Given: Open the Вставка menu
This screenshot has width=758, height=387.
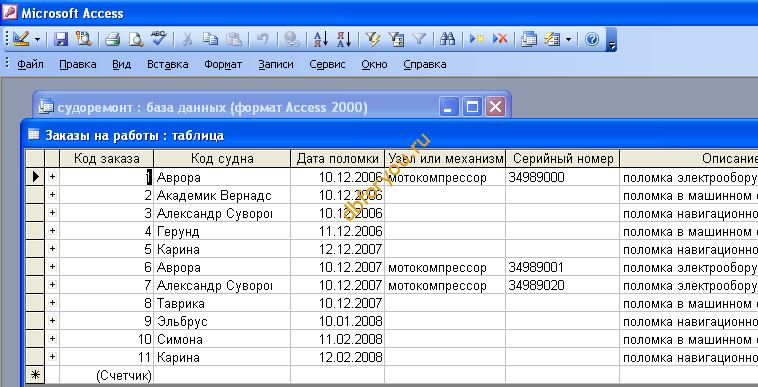Looking at the screenshot, I should coord(168,64).
